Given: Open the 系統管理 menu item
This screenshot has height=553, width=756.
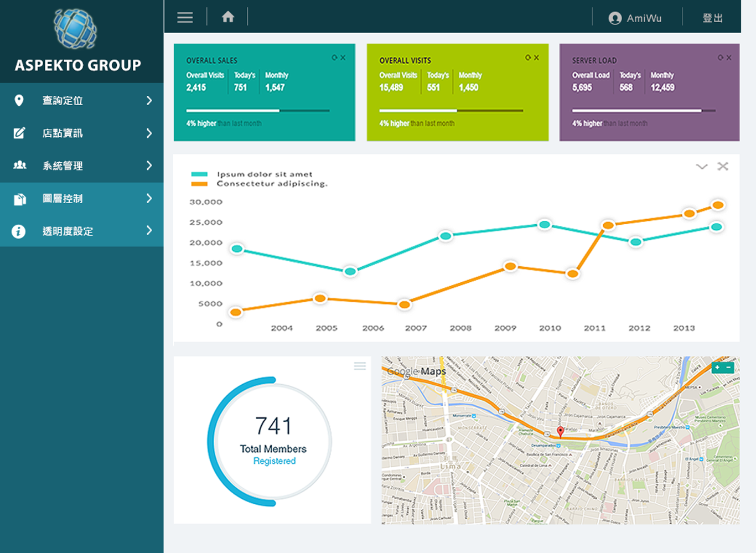Looking at the screenshot, I should pyautogui.click(x=82, y=166).
